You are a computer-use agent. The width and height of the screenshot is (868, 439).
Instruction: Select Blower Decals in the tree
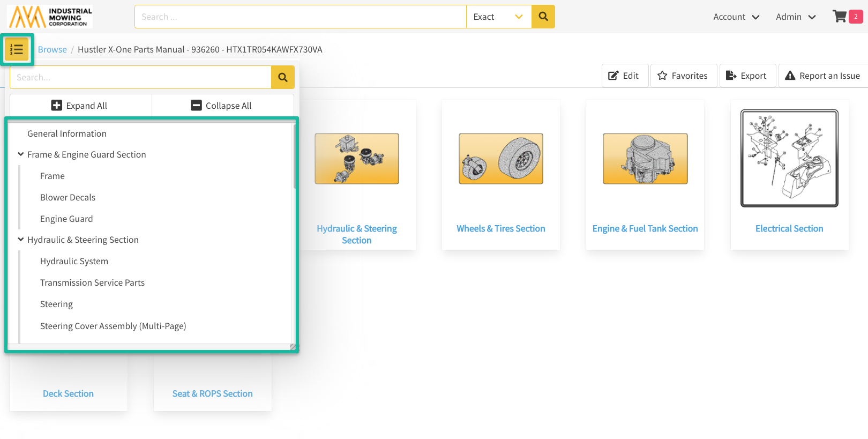(68, 197)
